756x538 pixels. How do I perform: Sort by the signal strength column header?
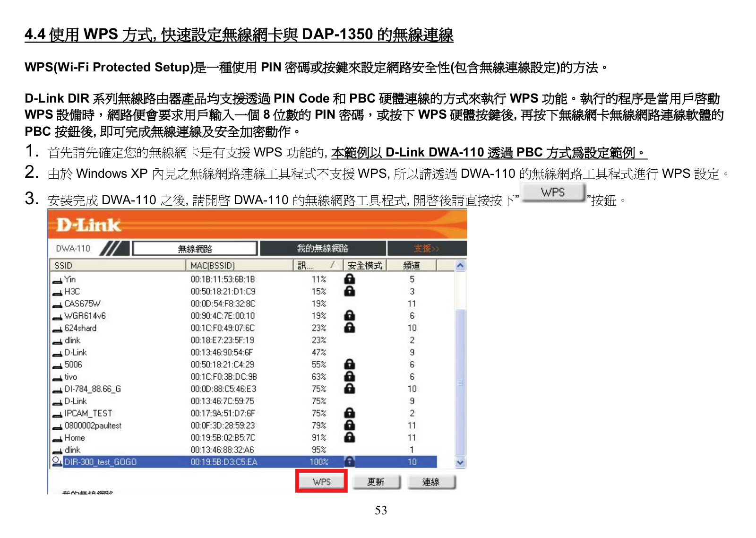pos(318,265)
